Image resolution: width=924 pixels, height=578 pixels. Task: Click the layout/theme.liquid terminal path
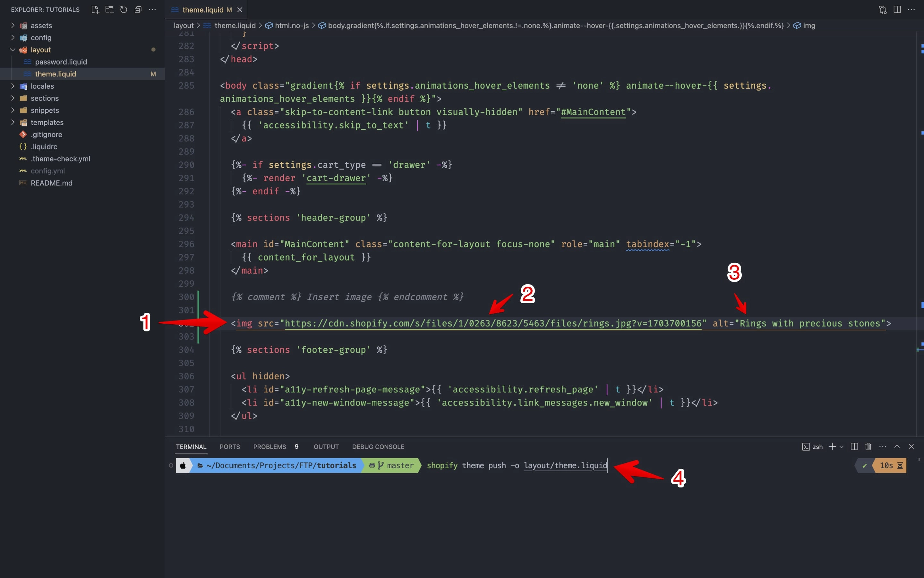tap(566, 465)
